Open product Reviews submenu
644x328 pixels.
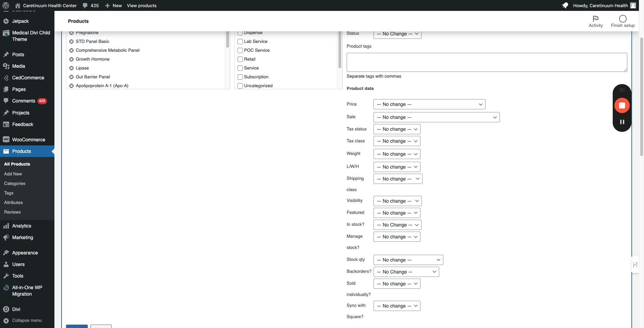12,212
